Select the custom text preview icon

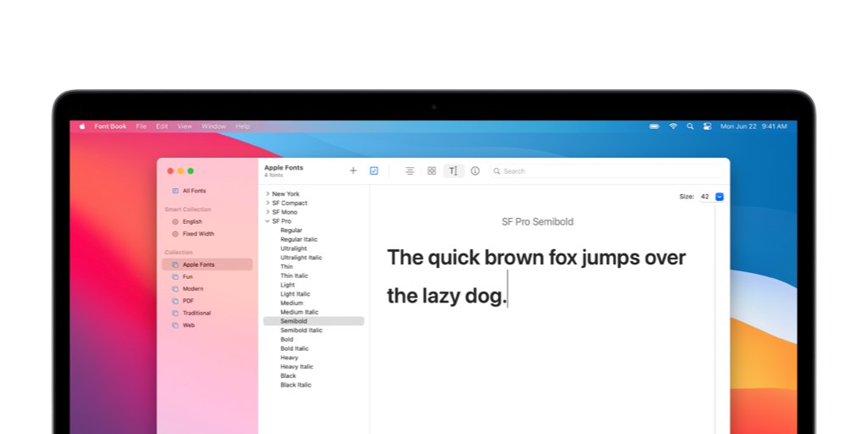[453, 171]
